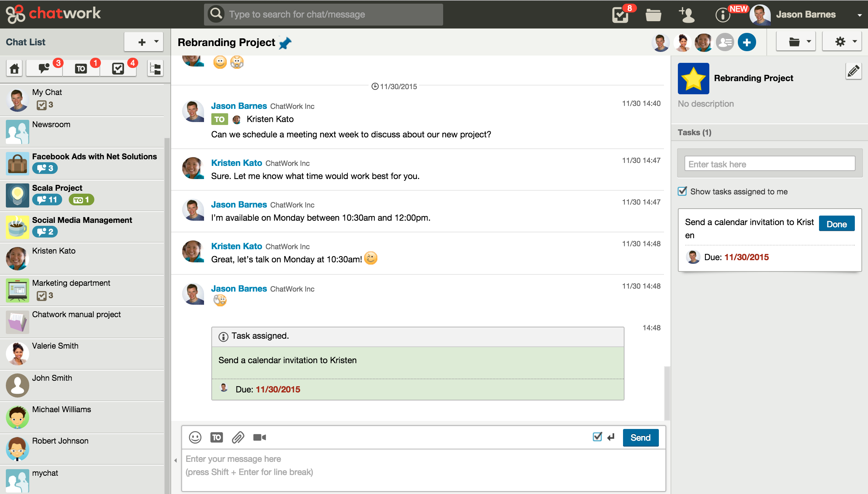Mark the calendar invitation task as Done
This screenshot has height=494, width=868.
837,223
